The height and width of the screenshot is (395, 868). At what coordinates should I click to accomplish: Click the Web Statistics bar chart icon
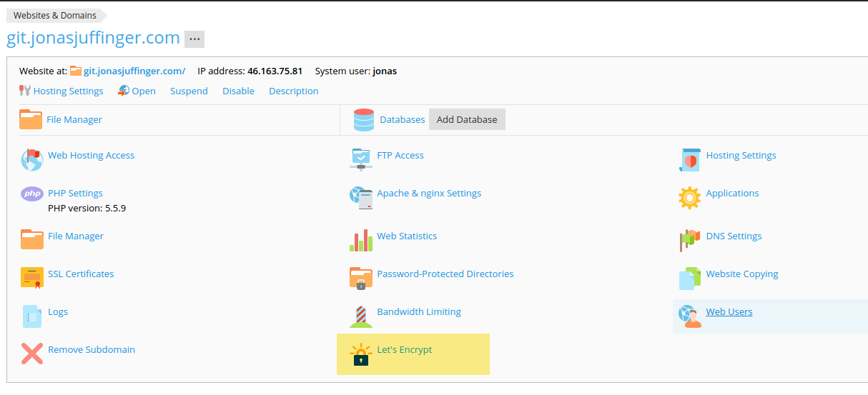click(361, 241)
